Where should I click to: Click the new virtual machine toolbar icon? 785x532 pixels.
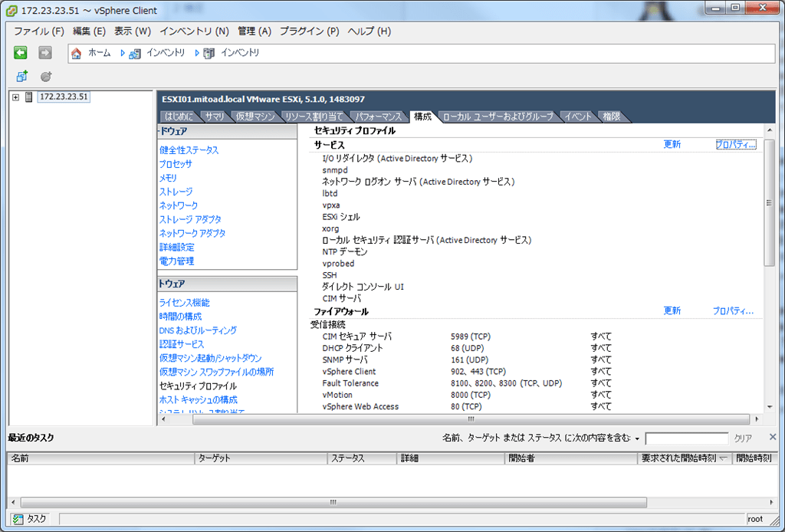tap(21, 76)
